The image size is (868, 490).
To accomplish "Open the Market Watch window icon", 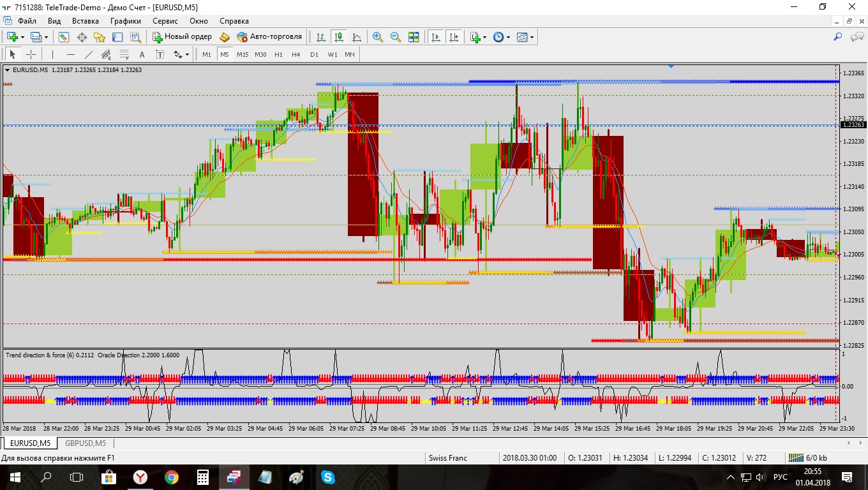I will pos(64,37).
